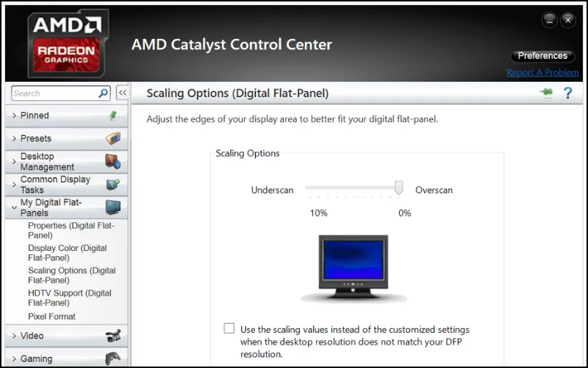Image resolution: width=588 pixels, height=368 pixels.
Task: Open HDTV Support (Digital Flat-Panel)
Action: [x=70, y=298]
